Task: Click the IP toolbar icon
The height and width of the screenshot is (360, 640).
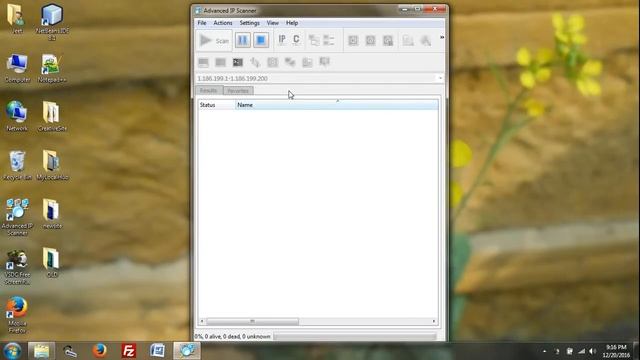Action: click(x=282, y=40)
